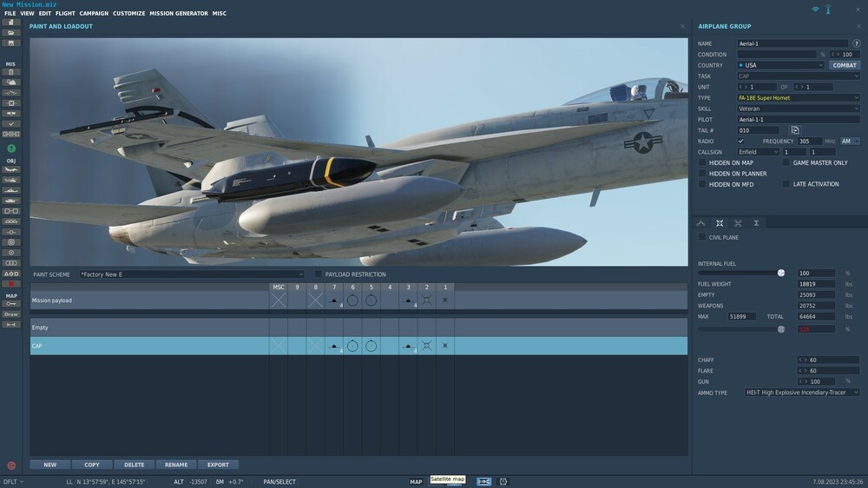Open the MISSION GENERATOR menu
This screenshot has height=488, width=868.
click(179, 13)
